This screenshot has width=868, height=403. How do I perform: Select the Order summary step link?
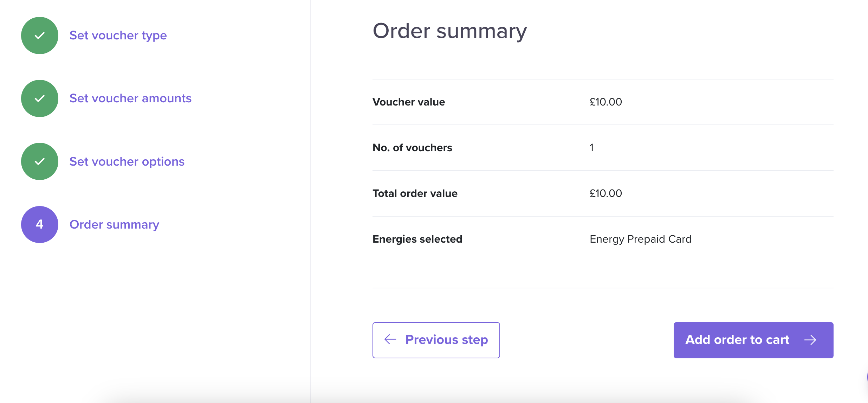point(114,224)
